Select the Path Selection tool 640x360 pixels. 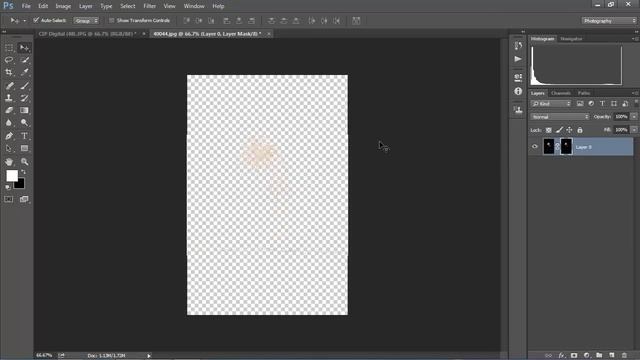9,149
